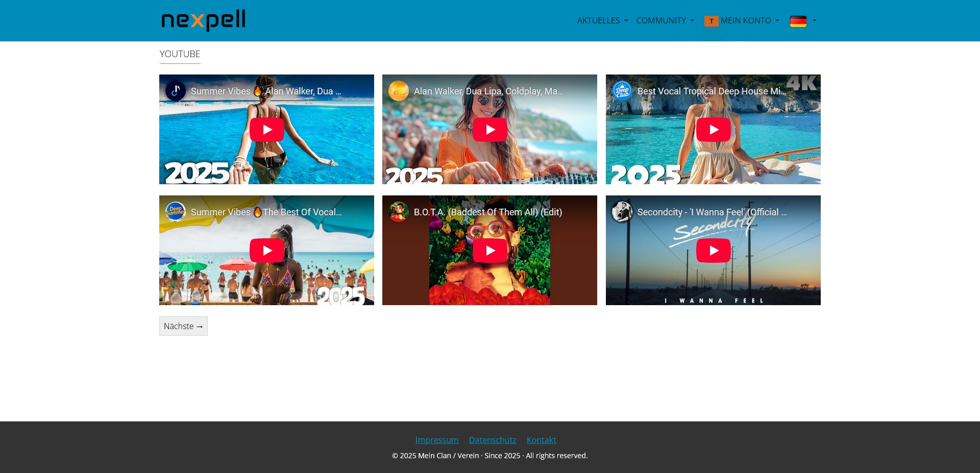Click the Nächste button
980x473 pixels.
pyautogui.click(x=183, y=326)
